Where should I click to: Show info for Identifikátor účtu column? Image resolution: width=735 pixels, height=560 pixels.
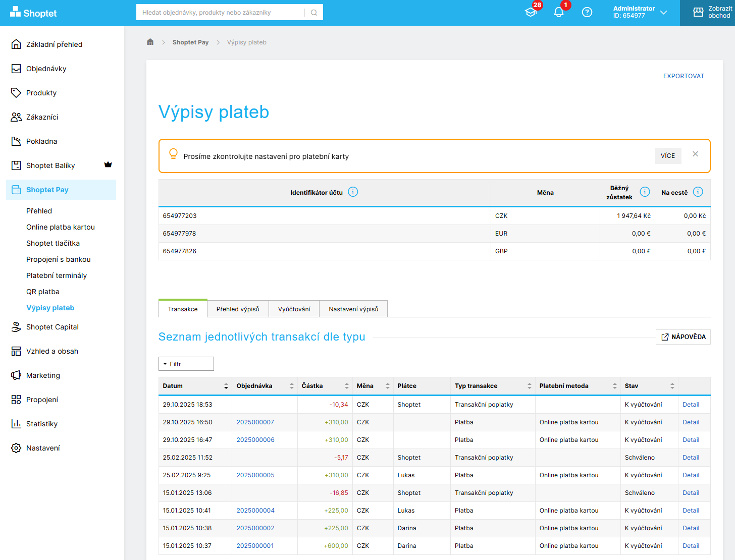pyautogui.click(x=353, y=192)
